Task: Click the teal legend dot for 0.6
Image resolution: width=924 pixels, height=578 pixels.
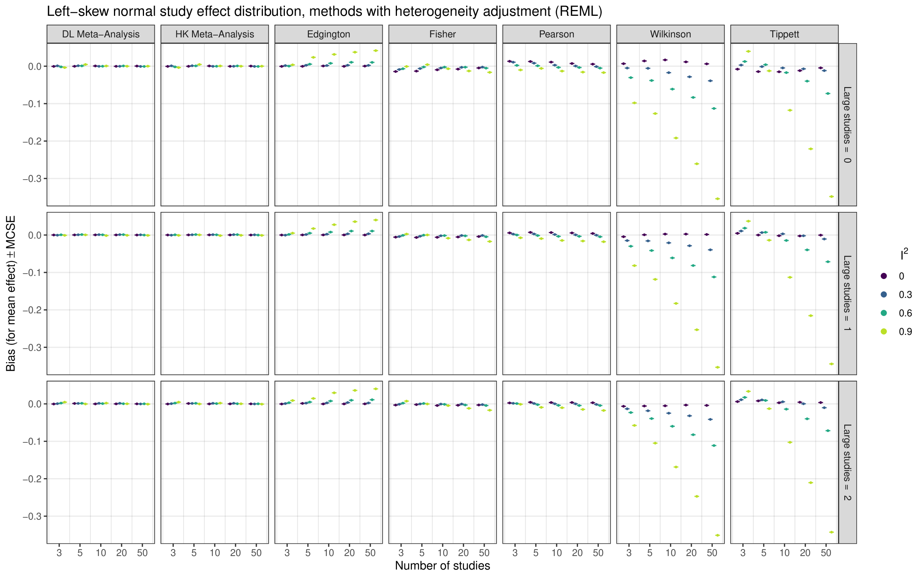Action: click(x=884, y=313)
